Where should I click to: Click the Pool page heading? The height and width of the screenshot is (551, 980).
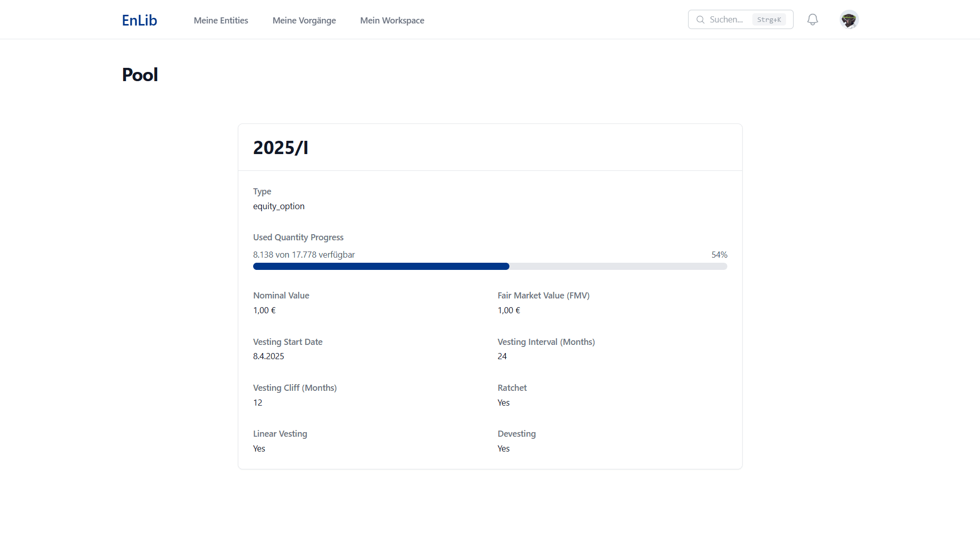point(140,75)
